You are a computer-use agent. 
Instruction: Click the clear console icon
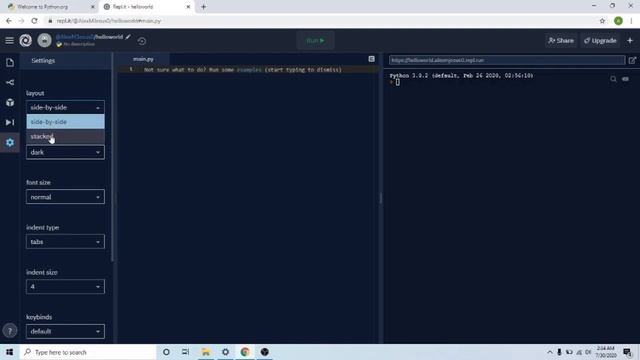[625, 79]
